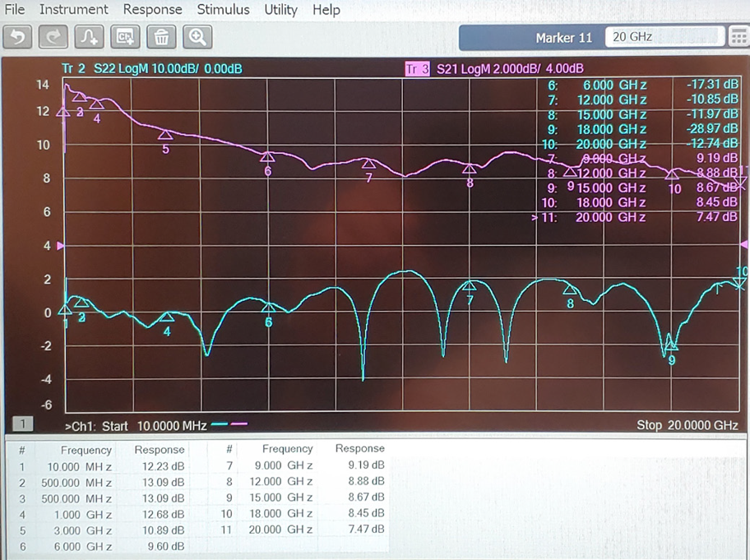Open the keypad icon beside Marker 11 field
The width and height of the screenshot is (750, 560).
click(x=738, y=37)
